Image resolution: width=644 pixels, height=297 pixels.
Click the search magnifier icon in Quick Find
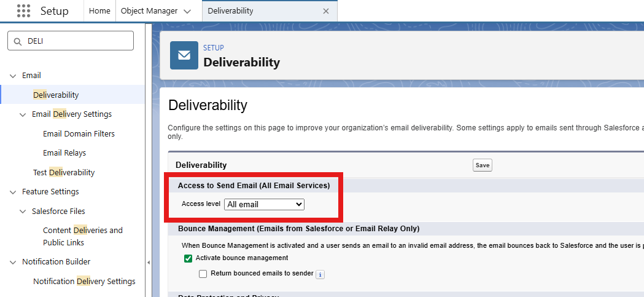pyautogui.click(x=18, y=41)
